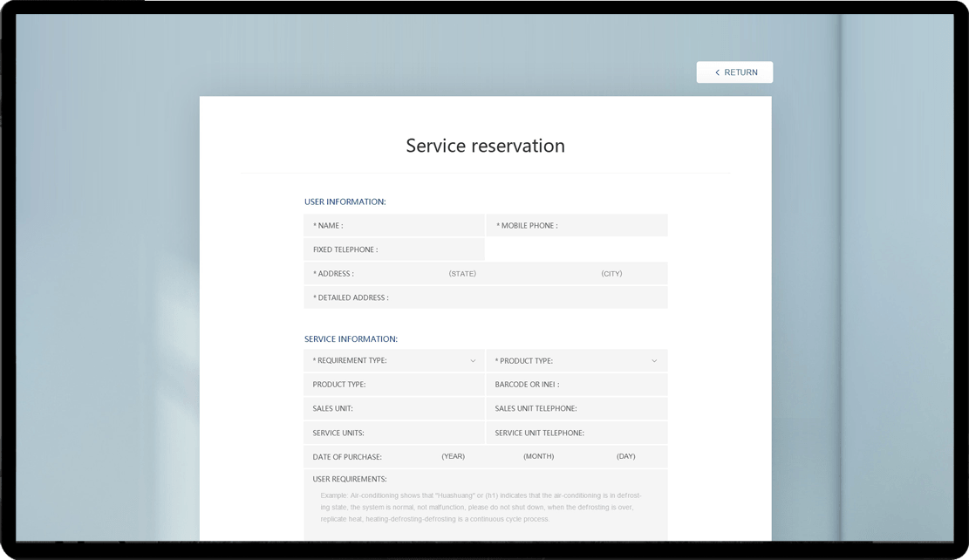Open the purchase date MONTH selector
Image resolution: width=969 pixels, height=560 pixels.
click(x=538, y=456)
